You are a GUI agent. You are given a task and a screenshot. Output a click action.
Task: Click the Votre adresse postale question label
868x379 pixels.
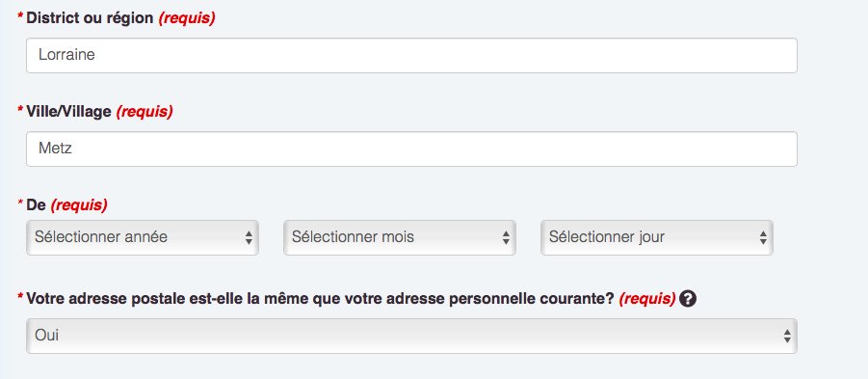click(320, 299)
